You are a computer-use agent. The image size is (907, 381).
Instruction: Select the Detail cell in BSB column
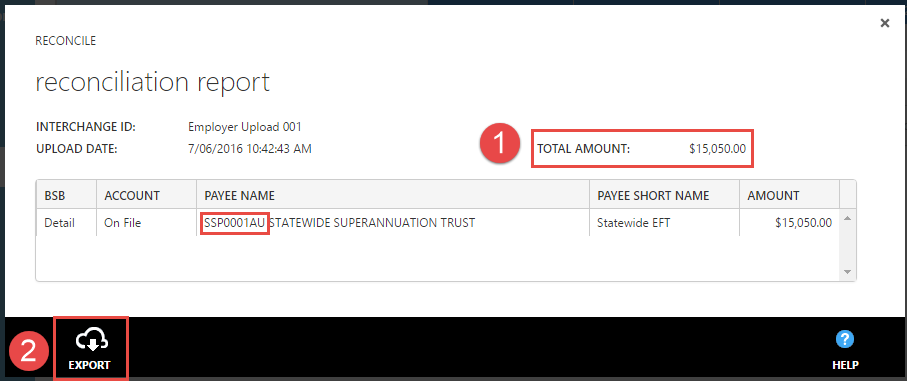coord(60,223)
